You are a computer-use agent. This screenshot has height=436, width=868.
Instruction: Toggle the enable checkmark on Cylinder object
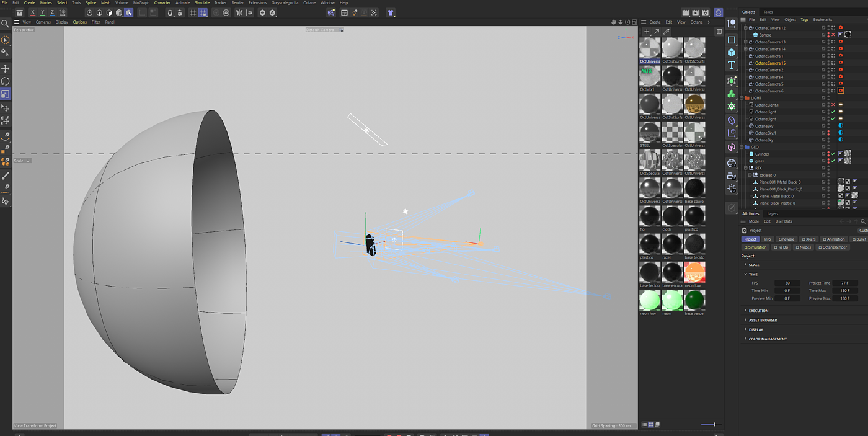point(833,154)
